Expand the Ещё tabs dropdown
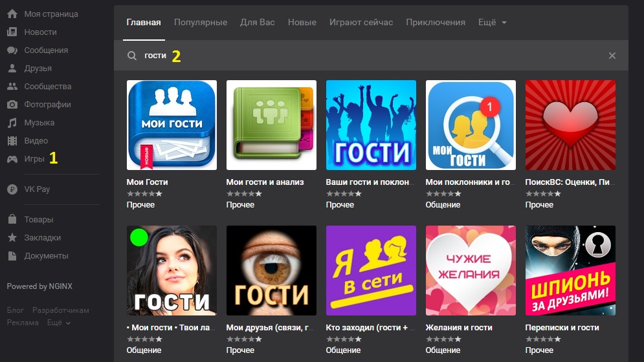Screen dimensions: 644x362 pyautogui.click(x=492, y=22)
